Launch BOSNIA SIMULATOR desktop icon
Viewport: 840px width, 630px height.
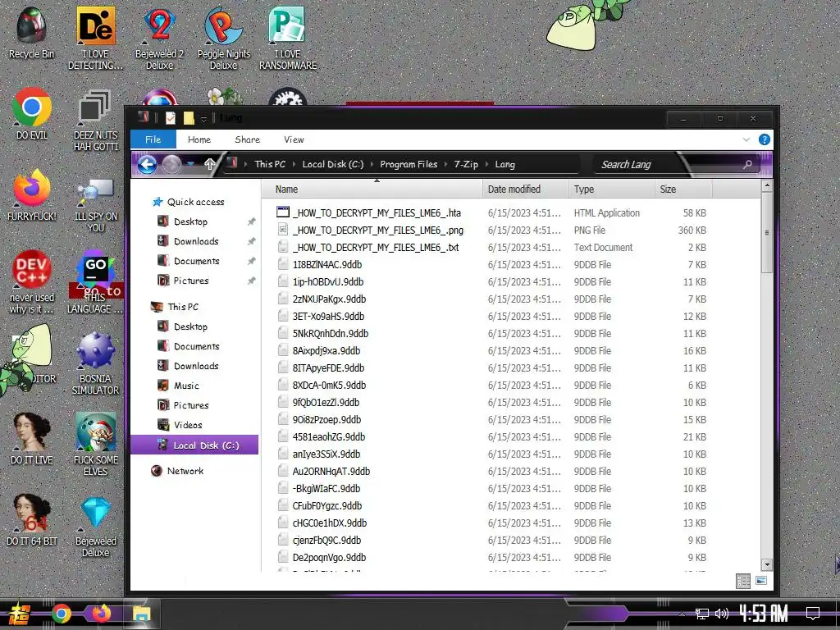[95, 363]
